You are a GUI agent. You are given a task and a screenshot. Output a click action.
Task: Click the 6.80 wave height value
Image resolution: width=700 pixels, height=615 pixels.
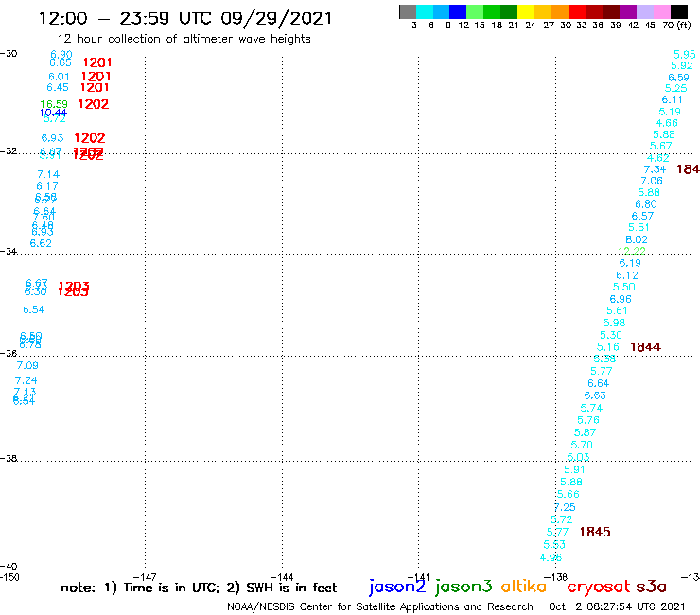point(645,204)
